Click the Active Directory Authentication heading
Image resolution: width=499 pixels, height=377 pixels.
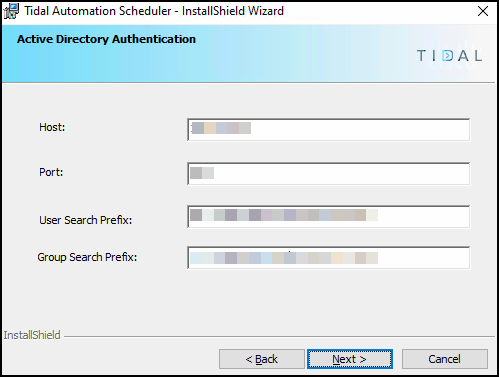(106, 39)
